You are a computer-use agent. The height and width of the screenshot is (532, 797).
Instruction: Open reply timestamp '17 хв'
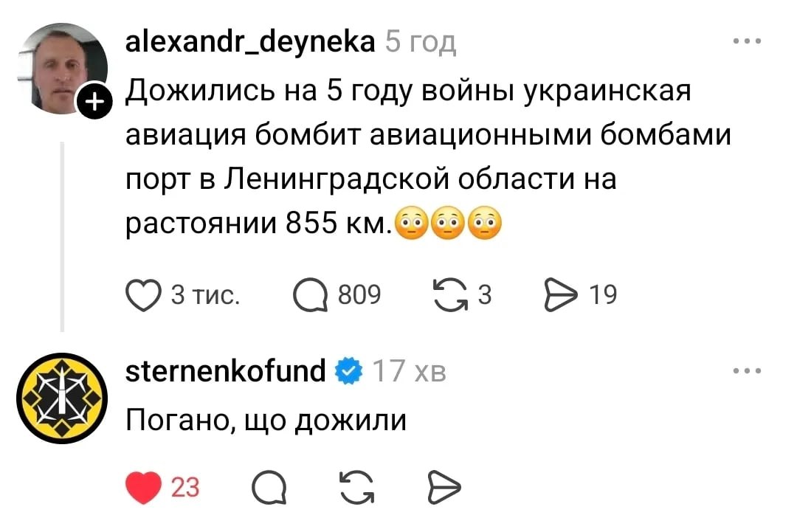pos(410,371)
